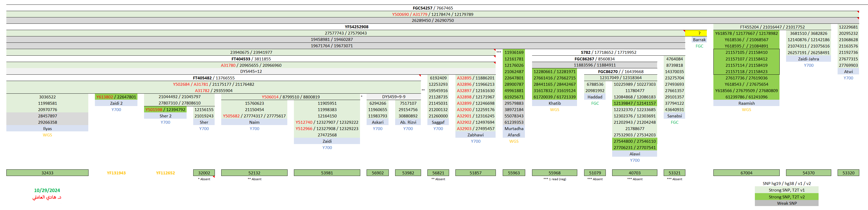Click the Alawi sample name cell
The width and height of the screenshot is (868, 210).
[635, 154]
